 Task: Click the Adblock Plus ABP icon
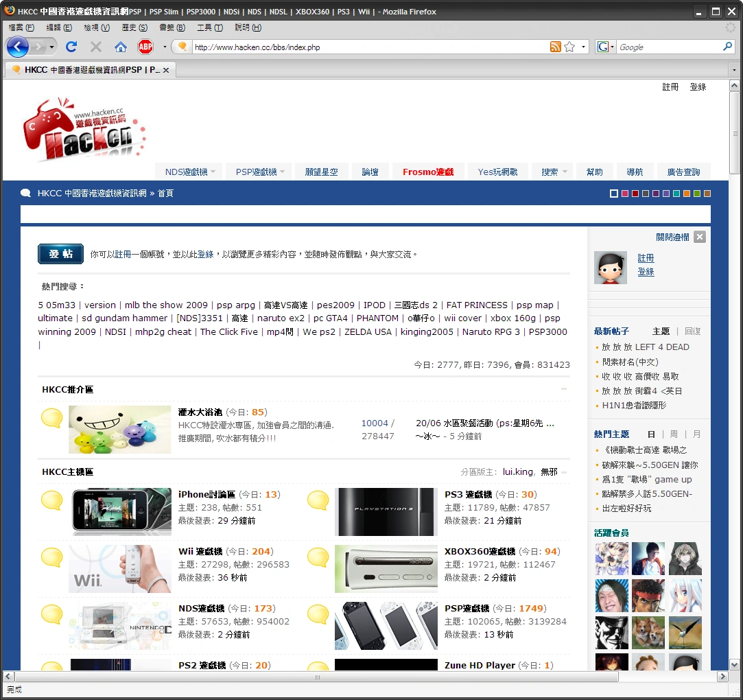(x=145, y=47)
